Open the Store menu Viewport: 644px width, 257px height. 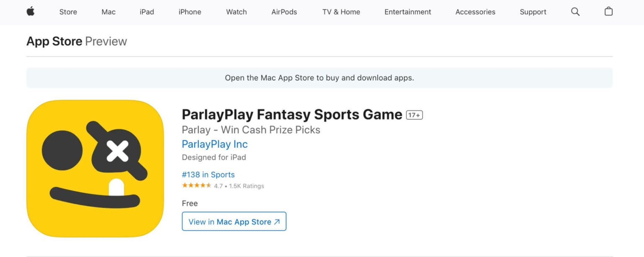click(x=68, y=12)
